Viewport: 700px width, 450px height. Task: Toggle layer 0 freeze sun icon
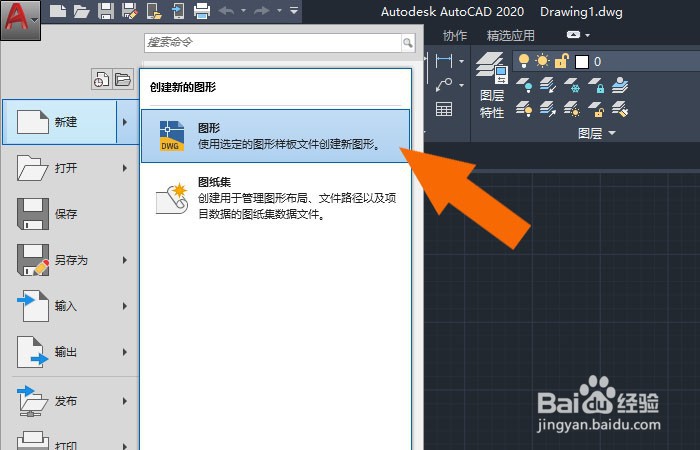pyautogui.click(x=542, y=61)
